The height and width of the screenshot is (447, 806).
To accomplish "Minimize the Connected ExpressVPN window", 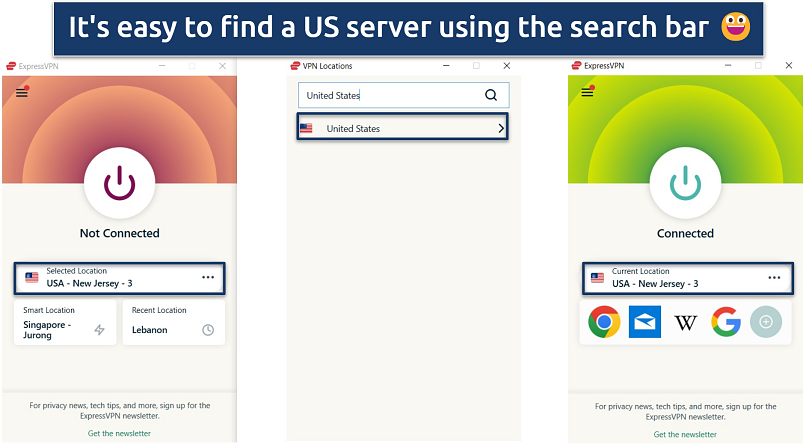I will (x=728, y=66).
